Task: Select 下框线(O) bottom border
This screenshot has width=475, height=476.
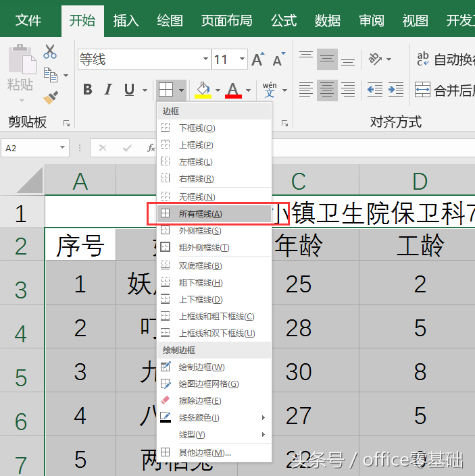Action: (214, 128)
